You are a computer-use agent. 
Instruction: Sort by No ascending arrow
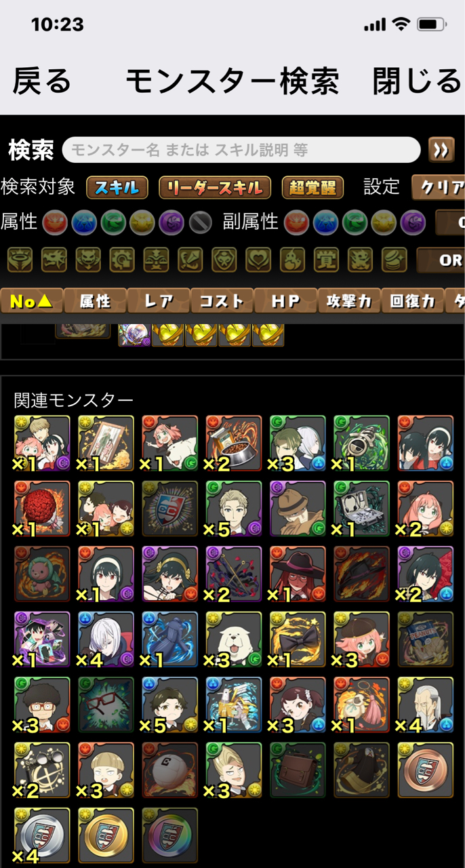pos(32,301)
